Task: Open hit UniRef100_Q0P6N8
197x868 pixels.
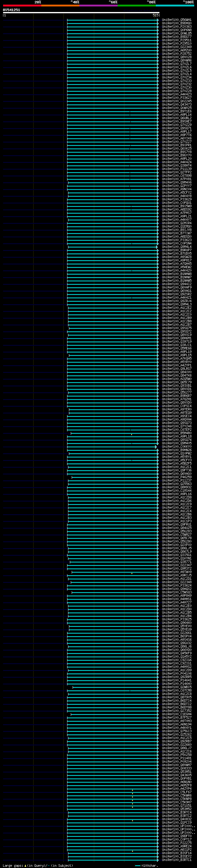Action: (x=177, y=30)
